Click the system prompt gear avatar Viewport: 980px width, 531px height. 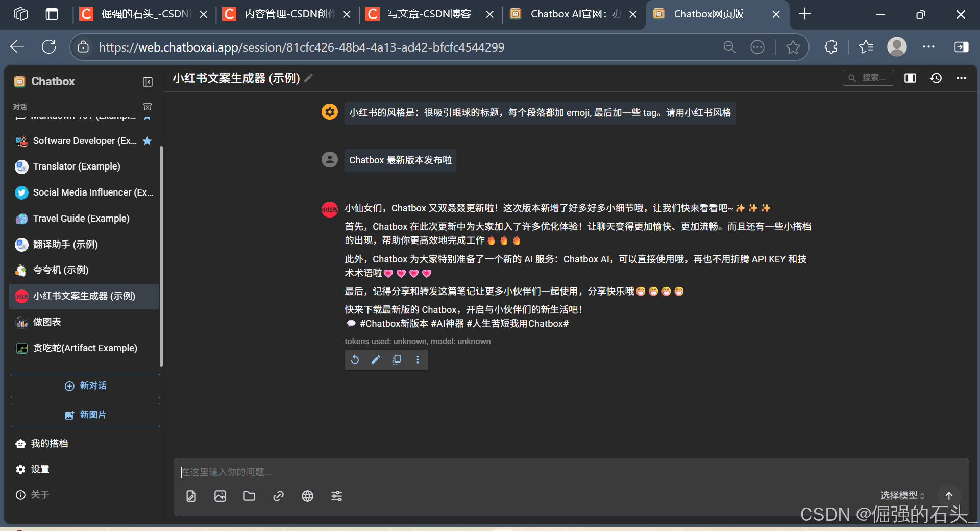(x=330, y=112)
